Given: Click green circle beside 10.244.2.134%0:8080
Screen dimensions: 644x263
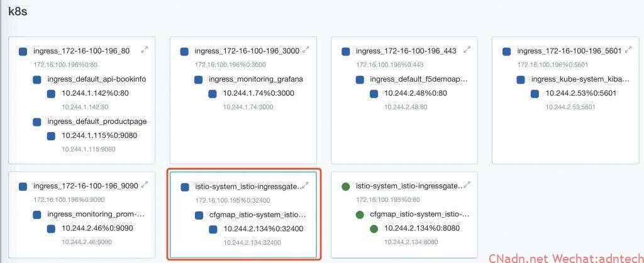Looking at the screenshot, I should [x=374, y=229].
